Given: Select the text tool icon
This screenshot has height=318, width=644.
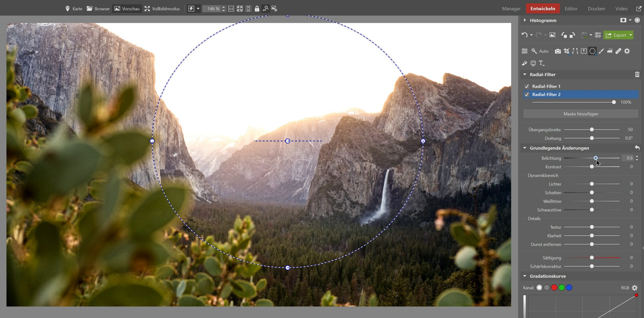Looking at the screenshot, I should (542, 63).
